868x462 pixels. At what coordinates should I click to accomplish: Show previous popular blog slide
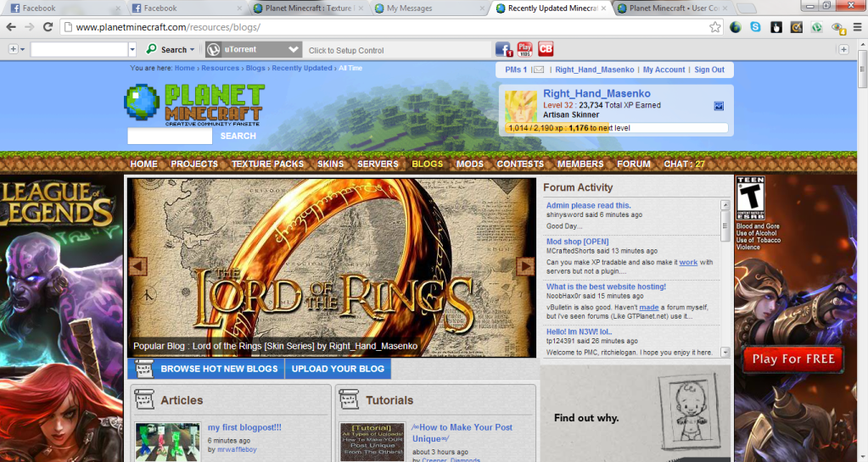click(137, 266)
